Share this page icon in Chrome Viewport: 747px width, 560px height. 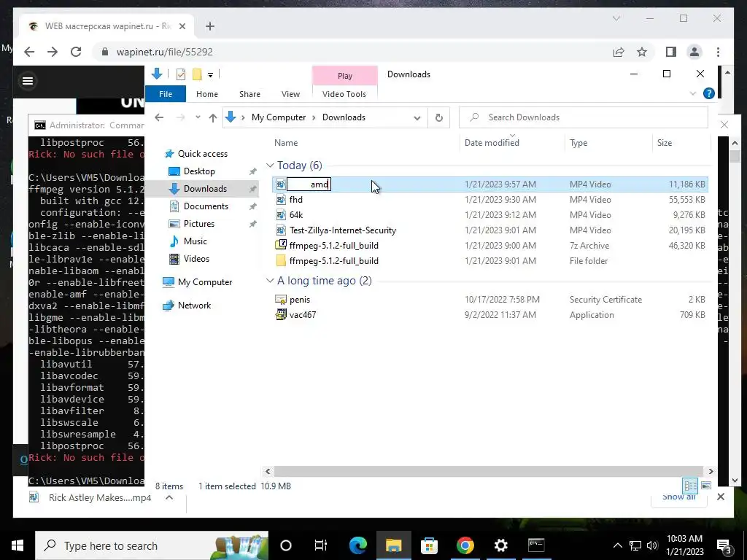click(619, 52)
